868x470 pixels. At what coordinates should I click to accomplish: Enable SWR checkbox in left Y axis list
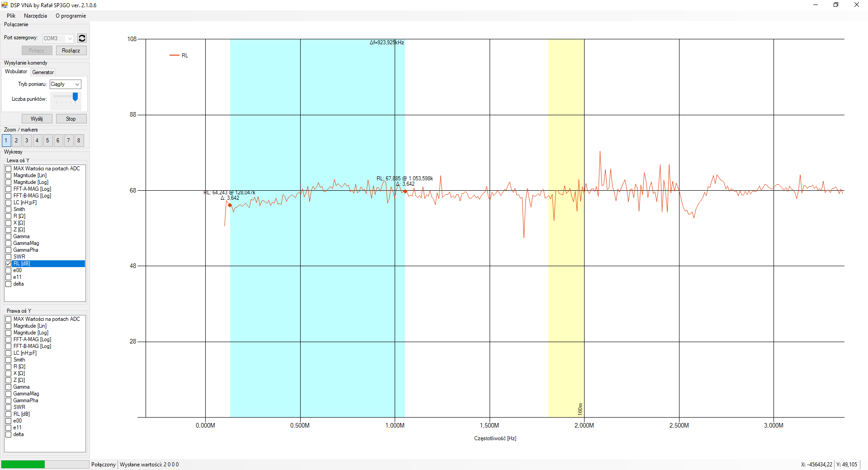coord(9,257)
